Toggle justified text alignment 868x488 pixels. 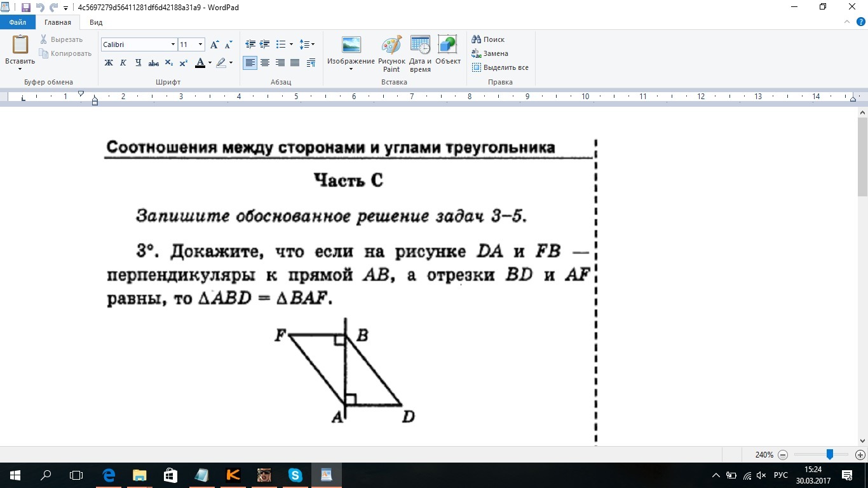pyautogui.click(x=294, y=63)
